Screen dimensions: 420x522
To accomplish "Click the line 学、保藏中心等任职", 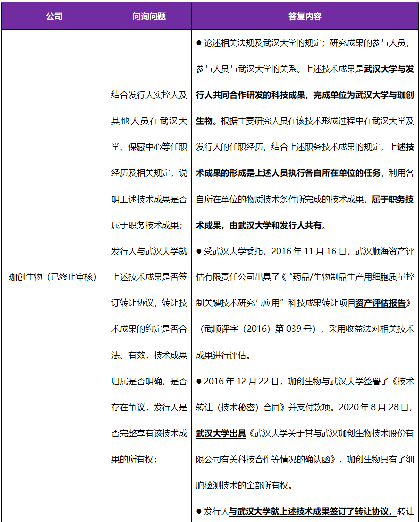I will pyautogui.click(x=149, y=147).
